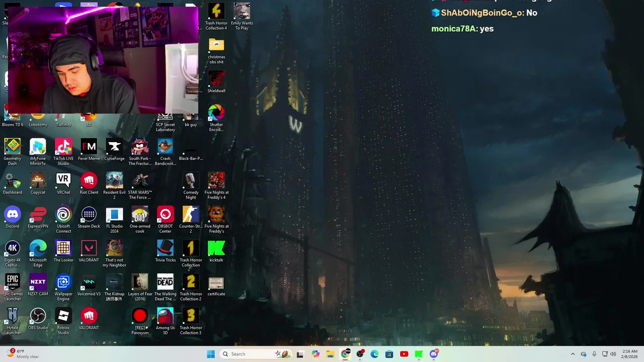Image resolution: width=644 pixels, height=362 pixels.
Task: Select The Looker game icon
Action: [x=63, y=251]
